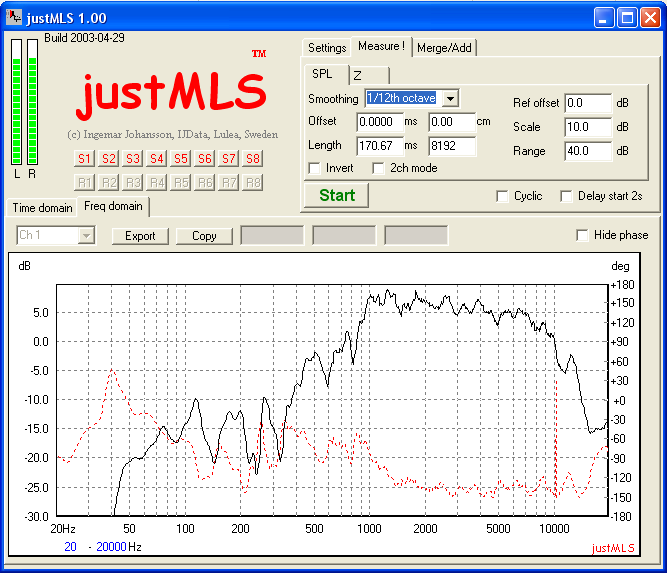
Task: Click the Offset ms field
Action: point(380,122)
